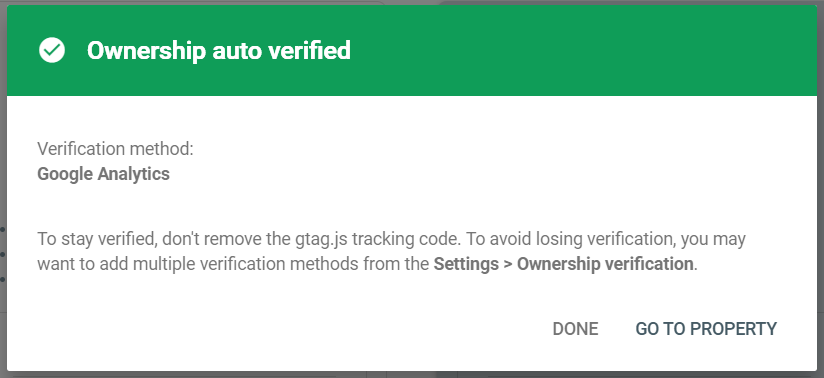Click an empty area of the green header bar
Viewport: 824px width, 378px height.
click(x=578, y=50)
